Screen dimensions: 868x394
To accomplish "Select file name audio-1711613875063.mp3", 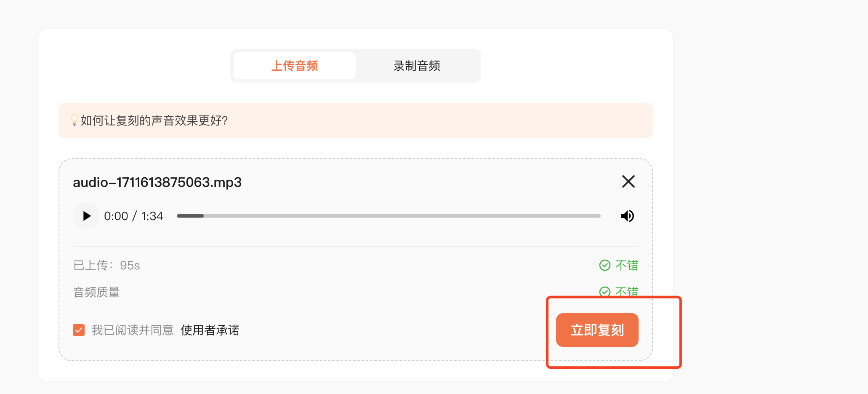I will point(157,182).
